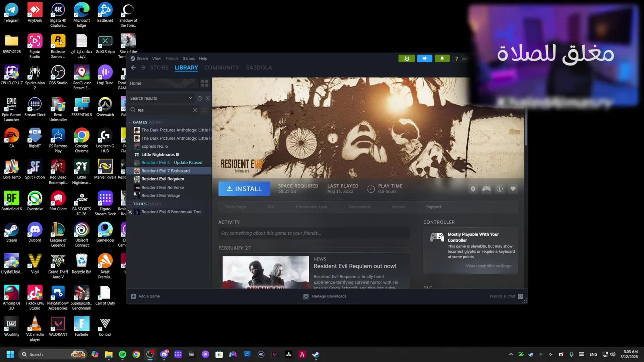644x362 pixels.
Task: Open Battle.net desktop icon
Action: pyautogui.click(x=105, y=13)
